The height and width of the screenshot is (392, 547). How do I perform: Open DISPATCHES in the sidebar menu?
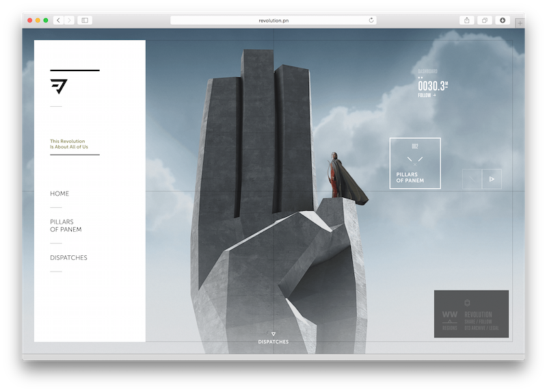69,258
